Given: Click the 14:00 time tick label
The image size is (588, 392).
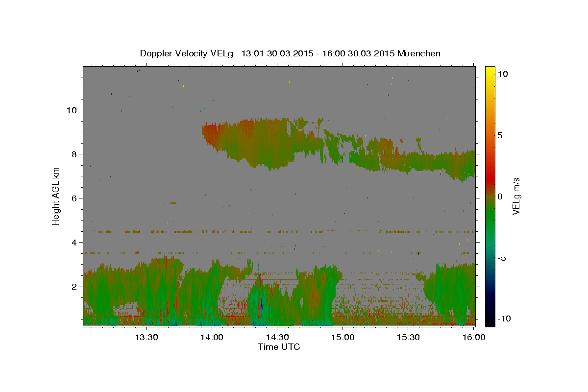Looking at the screenshot, I should click(x=212, y=337).
